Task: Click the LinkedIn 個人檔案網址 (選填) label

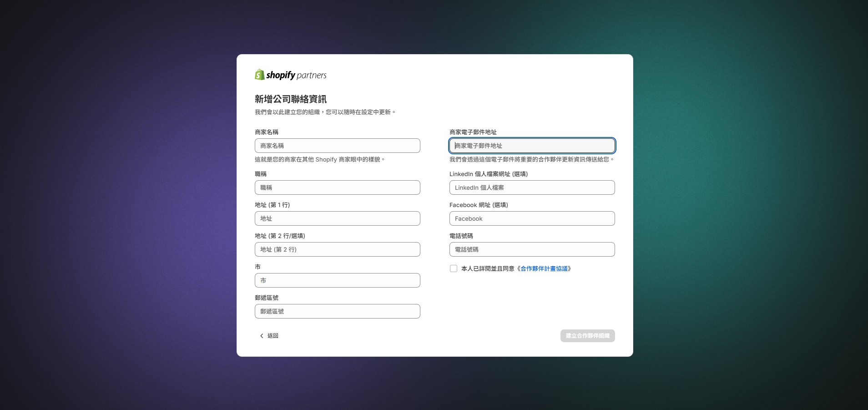Action: (489, 174)
